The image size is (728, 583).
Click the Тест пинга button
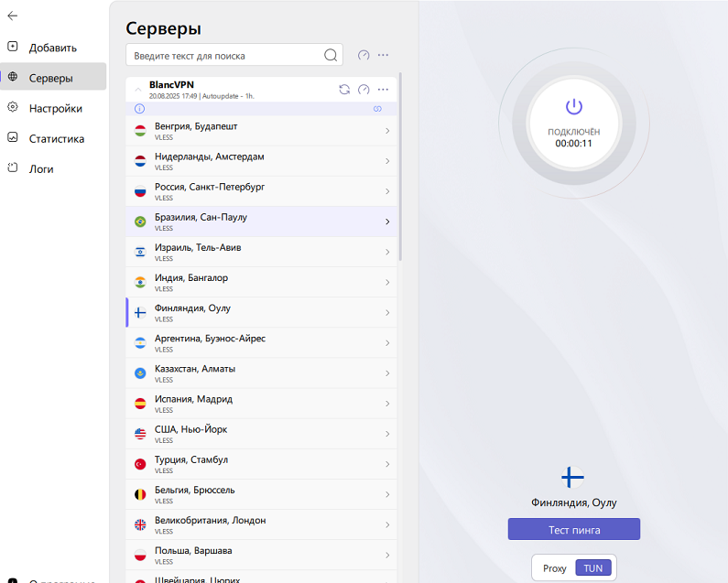[573, 530]
